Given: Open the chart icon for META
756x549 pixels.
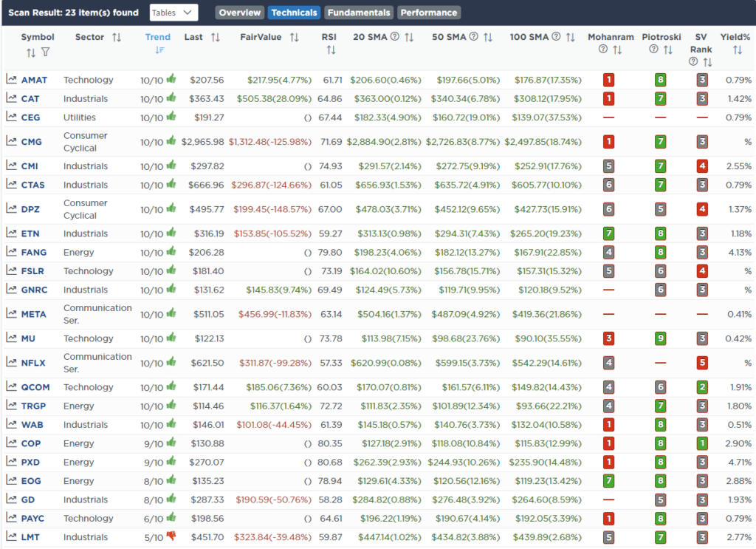Looking at the screenshot, I should coord(11,313).
